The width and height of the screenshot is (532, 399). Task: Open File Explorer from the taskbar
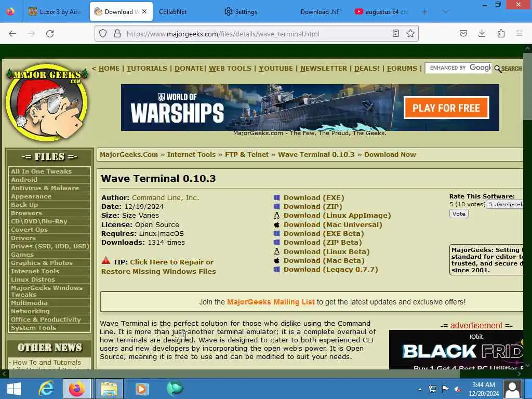pyautogui.click(x=109, y=389)
